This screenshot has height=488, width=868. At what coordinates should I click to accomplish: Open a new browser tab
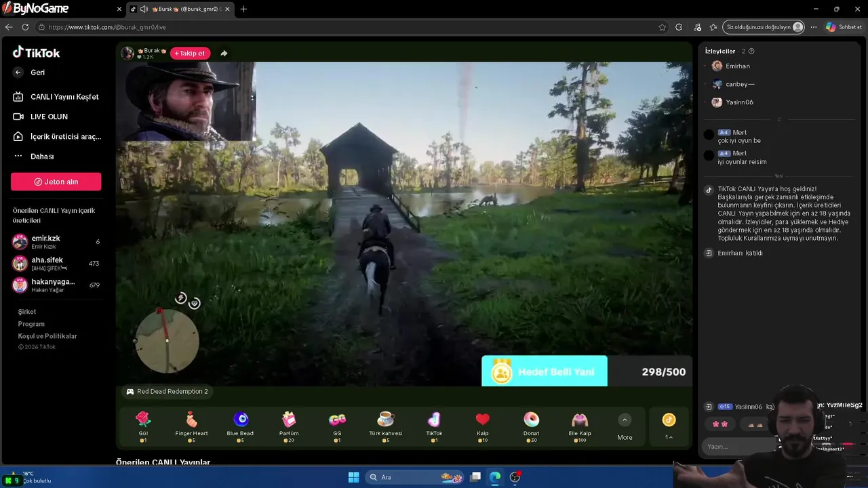[243, 9]
